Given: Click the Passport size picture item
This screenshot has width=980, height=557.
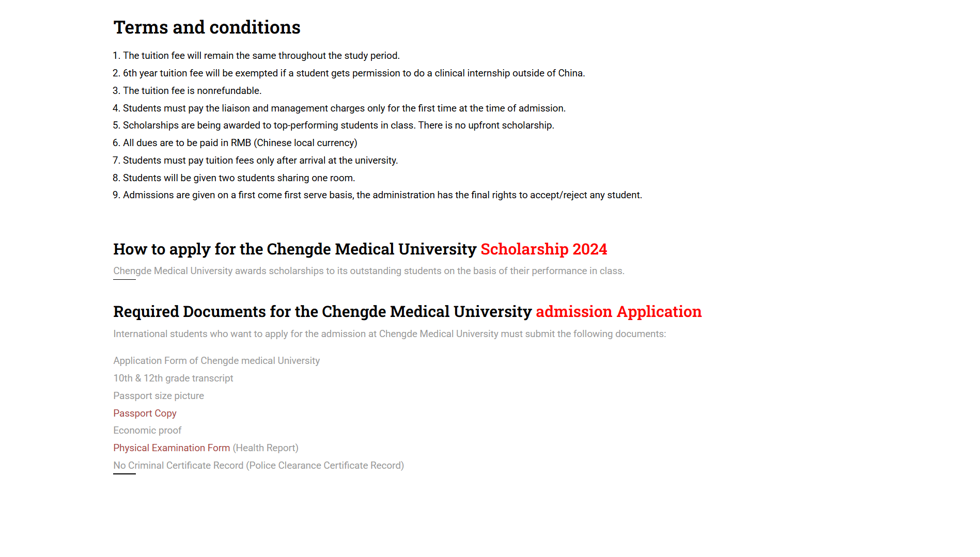Looking at the screenshot, I should (159, 396).
